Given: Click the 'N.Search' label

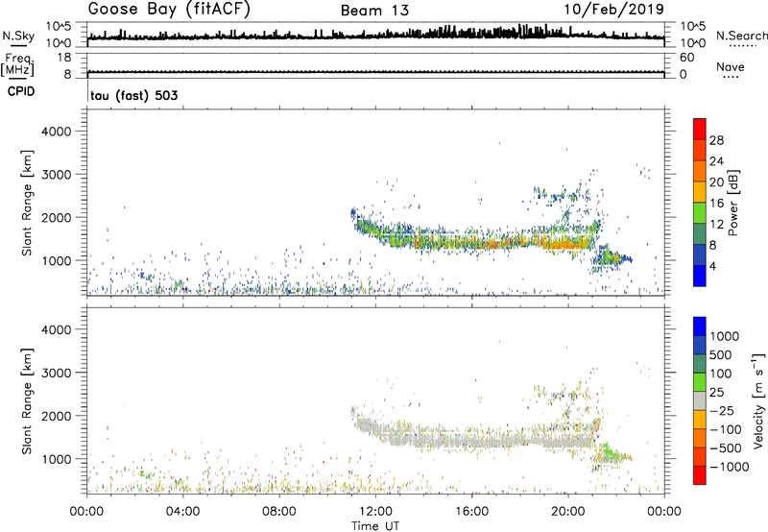Looking at the screenshot, I should [x=741, y=36].
